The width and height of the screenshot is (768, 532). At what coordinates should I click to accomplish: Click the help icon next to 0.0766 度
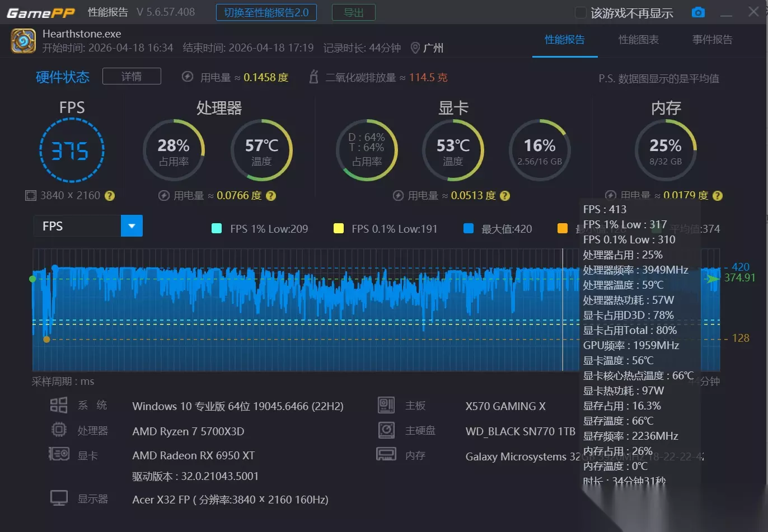pyautogui.click(x=271, y=196)
